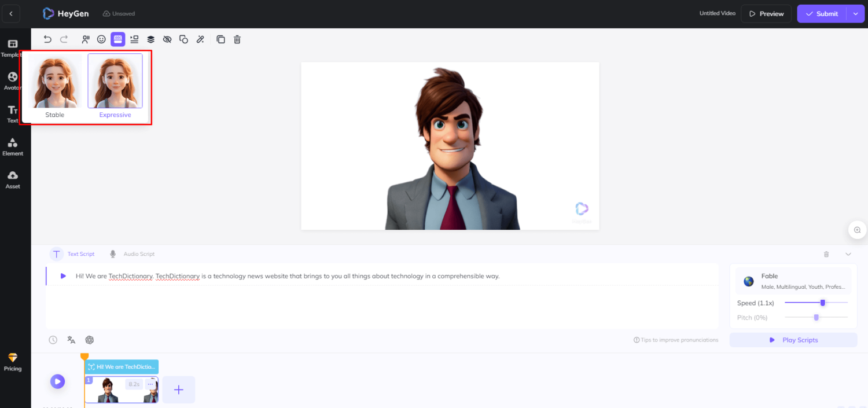Open the dropdown arrow next to Submit
Viewport: 868px width, 408px height.
click(855, 14)
